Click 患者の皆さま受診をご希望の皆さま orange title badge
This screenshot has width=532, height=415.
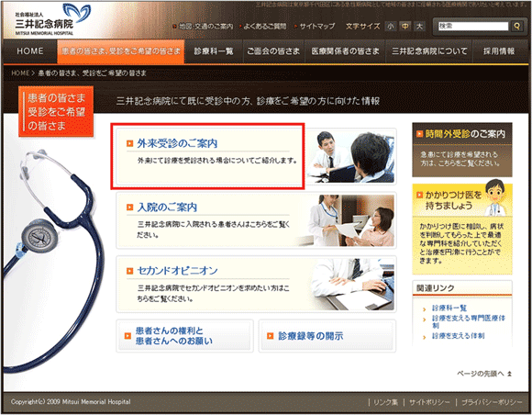tap(56, 112)
